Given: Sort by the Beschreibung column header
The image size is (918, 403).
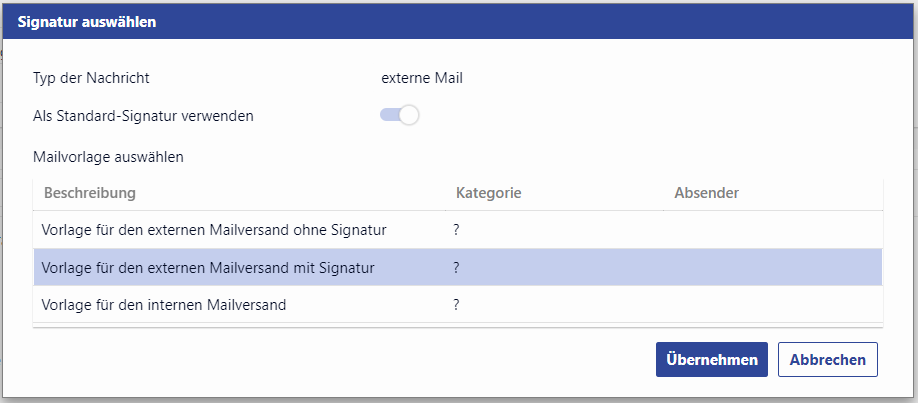Looking at the screenshot, I should coord(89,192).
